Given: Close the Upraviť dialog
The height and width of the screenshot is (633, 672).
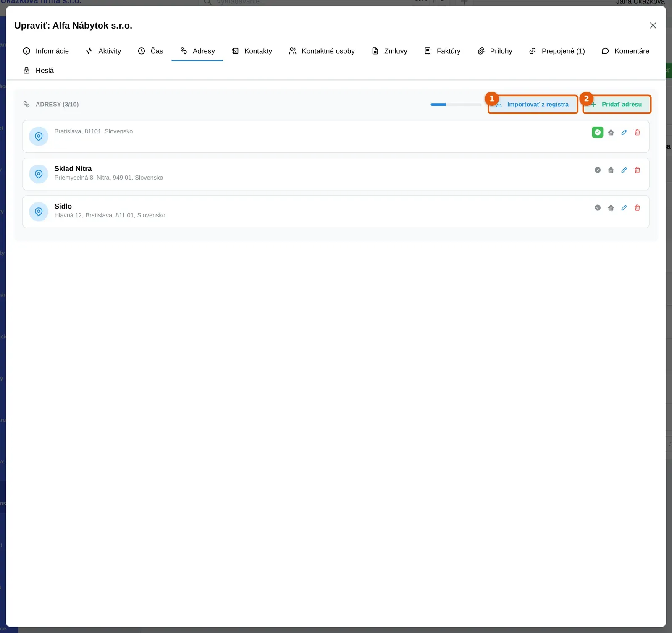Looking at the screenshot, I should (x=653, y=26).
